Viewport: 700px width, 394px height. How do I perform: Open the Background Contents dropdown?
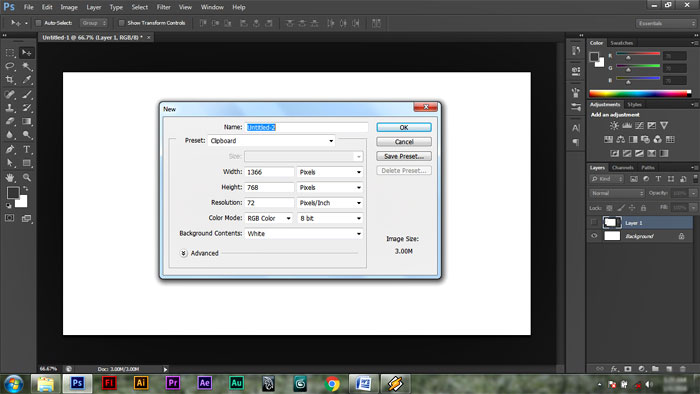point(304,234)
